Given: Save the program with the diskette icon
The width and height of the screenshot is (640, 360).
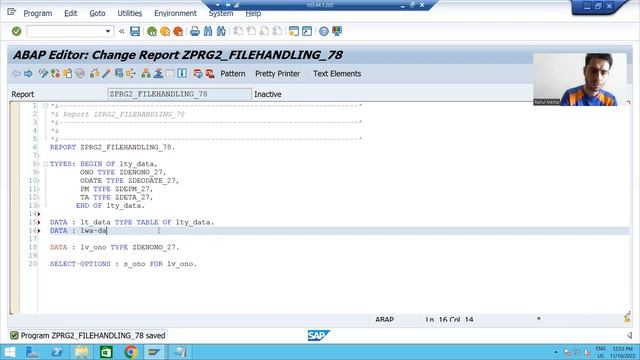Looking at the screenshot, I should point(135,31).
